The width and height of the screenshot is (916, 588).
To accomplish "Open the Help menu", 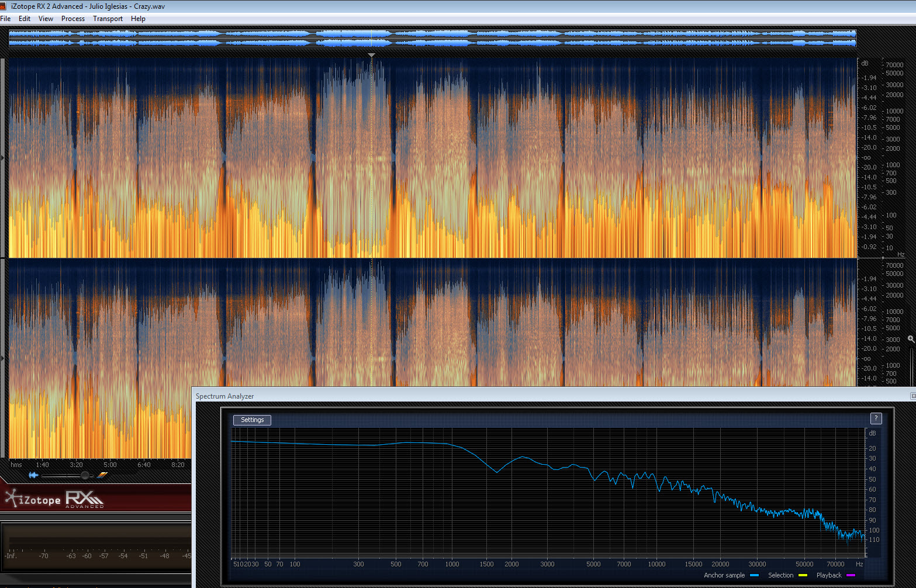I will [138, 19].
